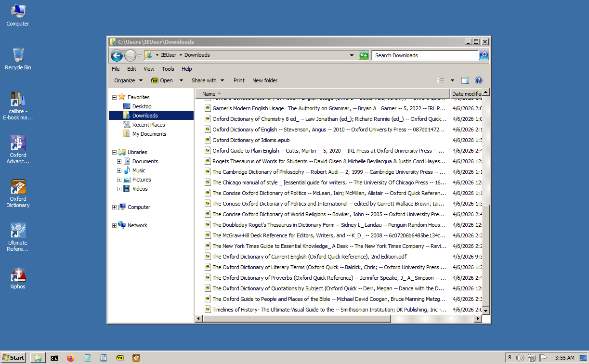
Task: Select Desktop in Favorites
Action: (x=142, y=106)
